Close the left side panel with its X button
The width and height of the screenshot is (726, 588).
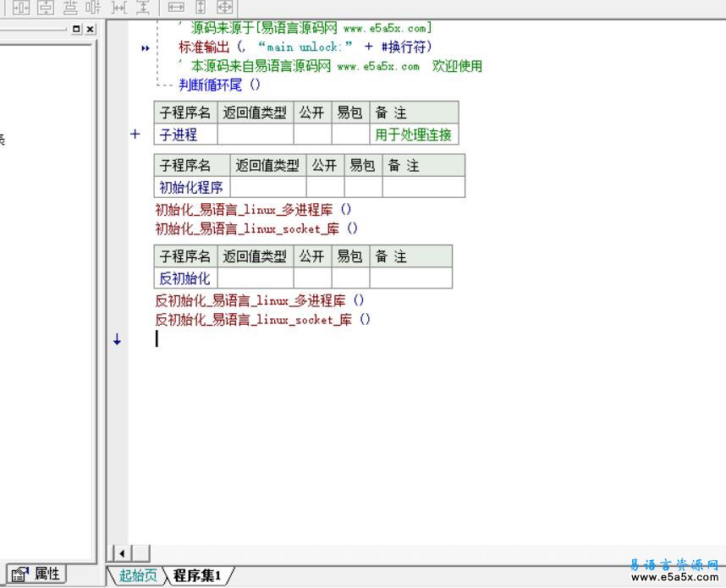click(91, 29)
